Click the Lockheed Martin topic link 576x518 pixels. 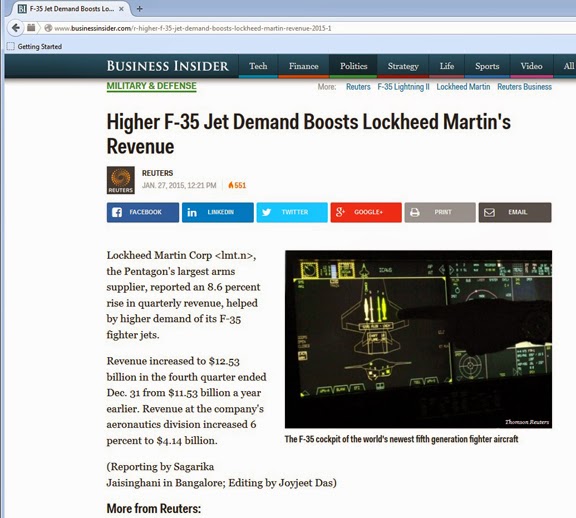(463, 87)
